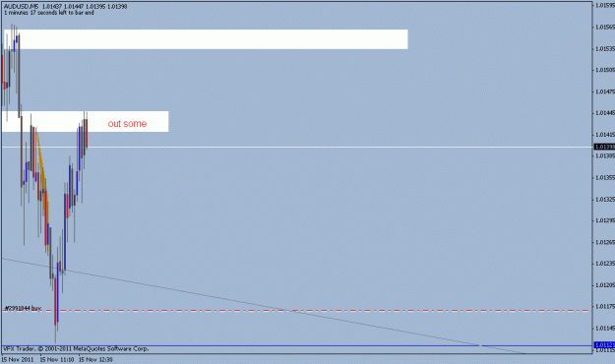Click the blue price tag on price axis

604,345
